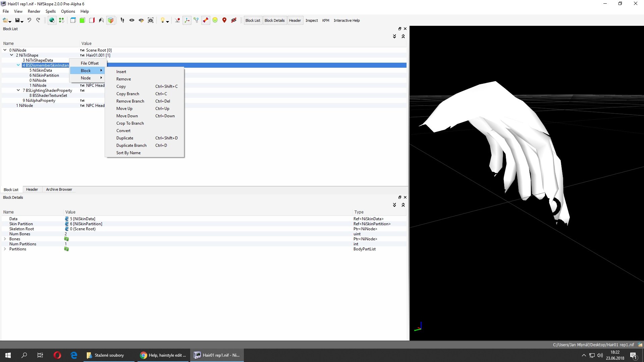
Task: Expand the Bones row in Block Details
Action: tap(5, 239)
